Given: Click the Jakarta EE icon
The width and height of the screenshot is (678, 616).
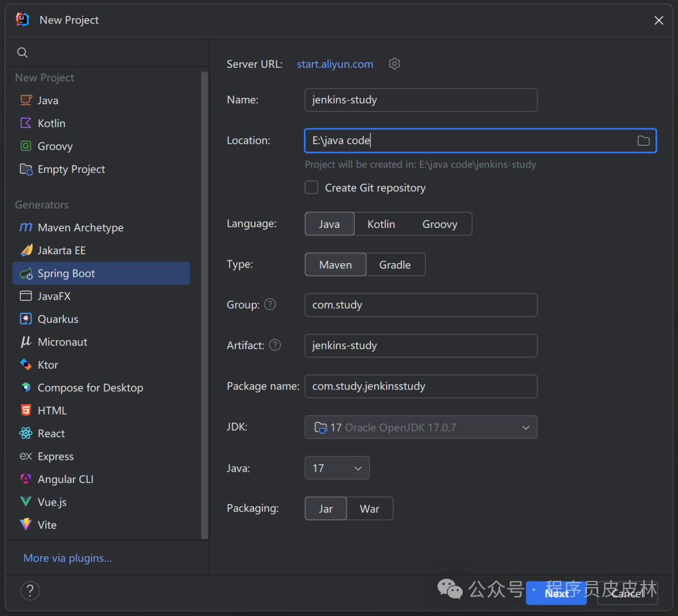Looking at the screenshot, I should coord(26,250).
